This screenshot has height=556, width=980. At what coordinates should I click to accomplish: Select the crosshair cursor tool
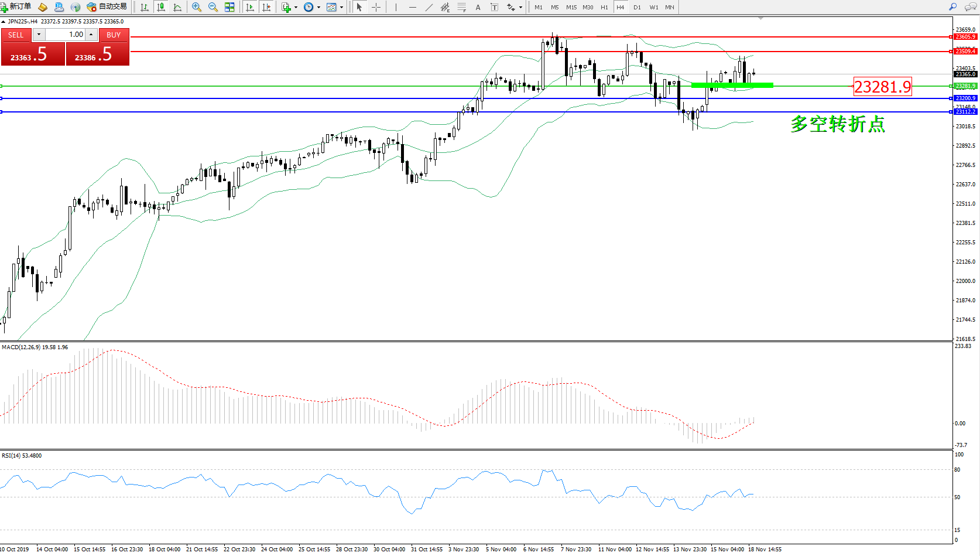[376, 7]
